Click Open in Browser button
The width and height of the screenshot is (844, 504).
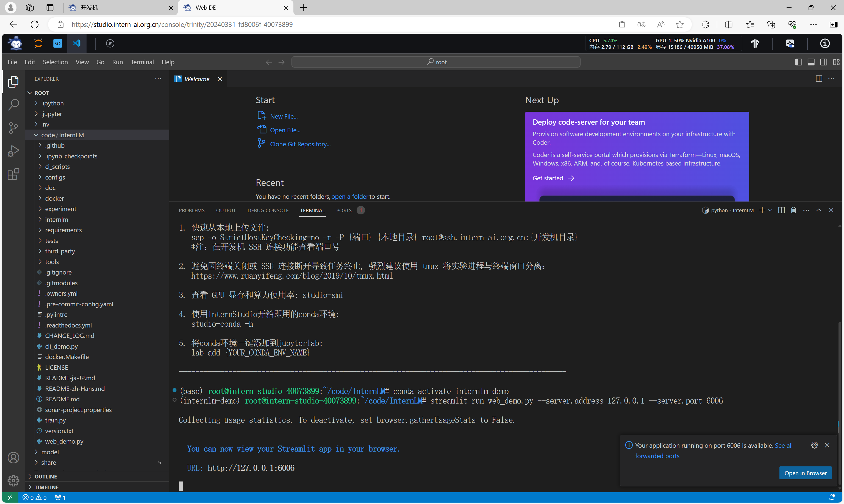pos(805,473)
